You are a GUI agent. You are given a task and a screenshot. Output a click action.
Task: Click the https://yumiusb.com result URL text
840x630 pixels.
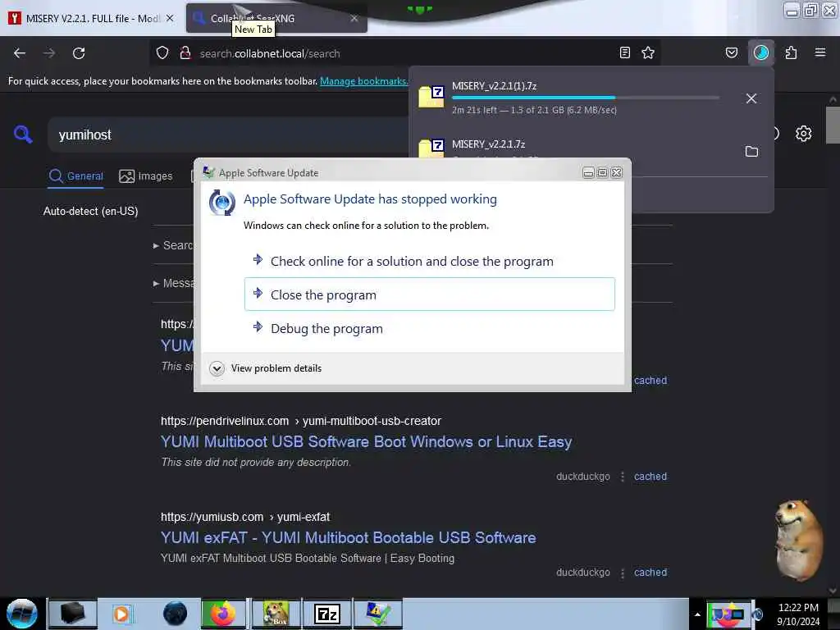(x=212, y=517)
